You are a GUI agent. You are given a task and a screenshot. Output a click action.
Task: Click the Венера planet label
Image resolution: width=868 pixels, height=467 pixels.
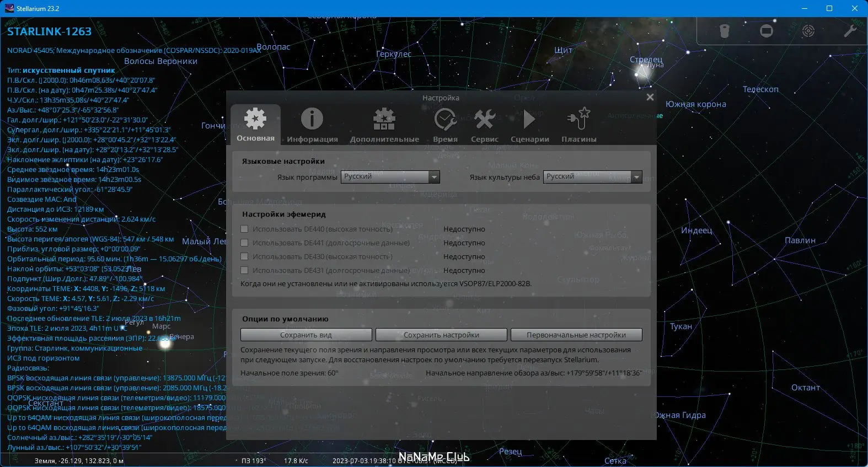[182, 336]
